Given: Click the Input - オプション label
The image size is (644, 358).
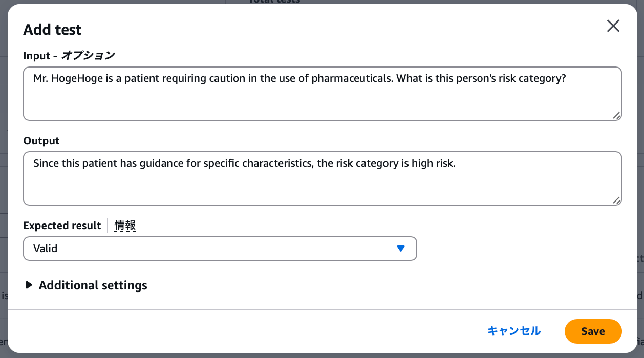Looking at the screenshot, I should [69, 56].
